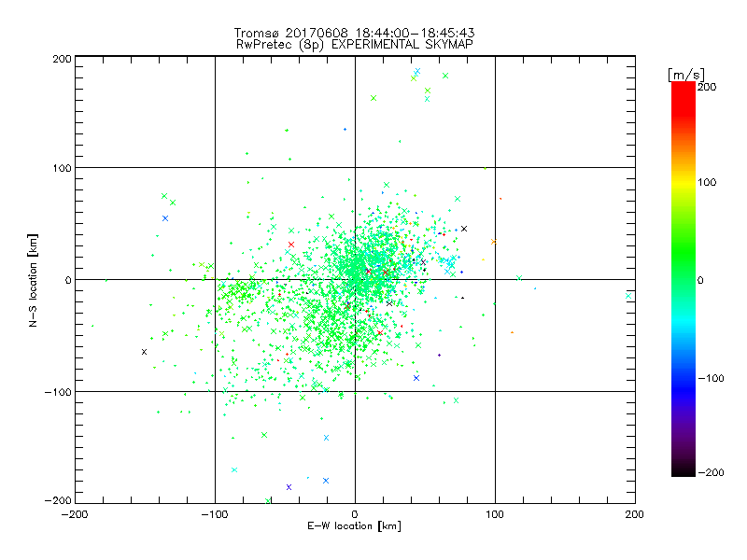This screenshot has height=560, width=747.
Task: Click the cyan X marker at the far right edge
Action: [x=628, y=296]
